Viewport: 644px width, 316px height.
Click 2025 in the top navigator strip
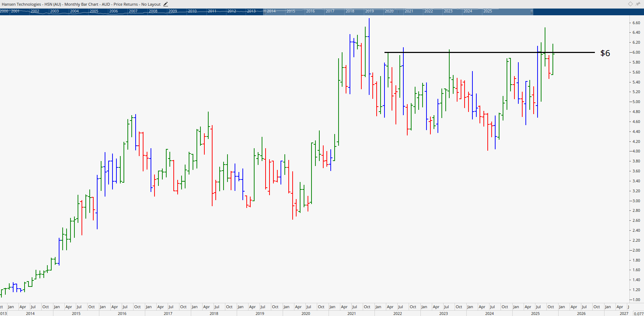[488, 11]
